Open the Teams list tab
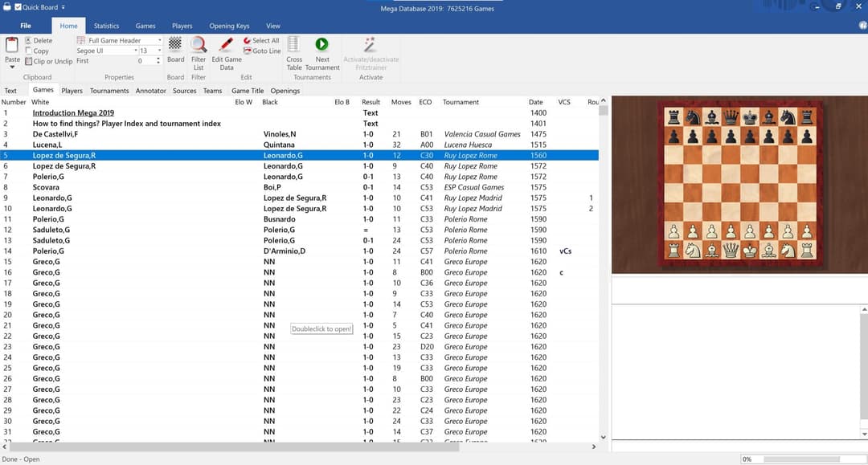 (212, 91)
